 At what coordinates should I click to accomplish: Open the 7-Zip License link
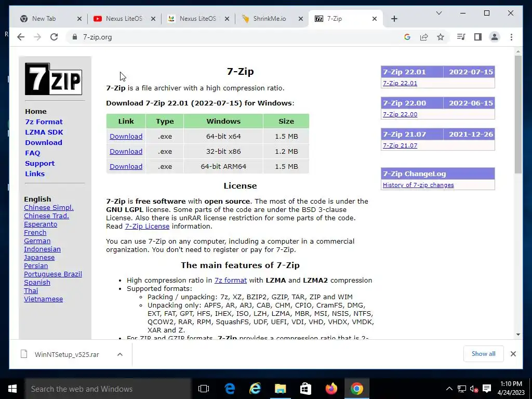147,227
